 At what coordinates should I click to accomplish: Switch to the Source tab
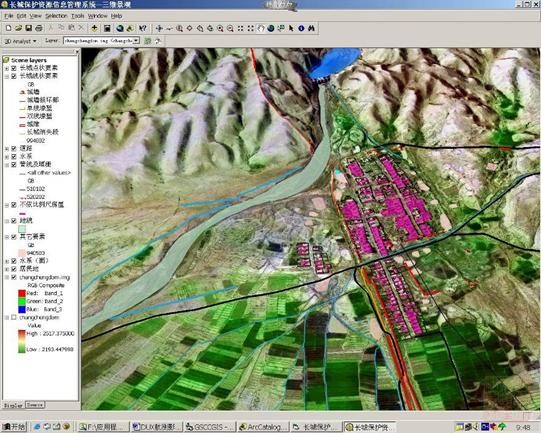(x=35, y=405)
